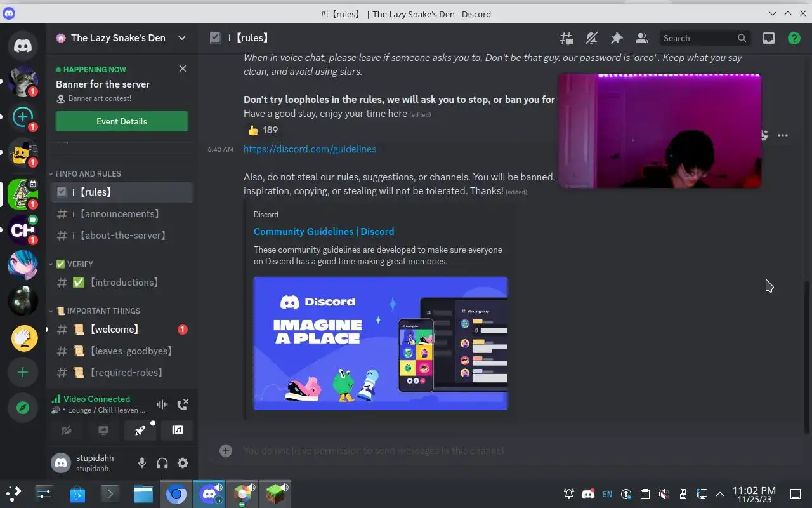812x508 pixels.
Task: Open the taskbar file manager folder
Action: click(143, 493)
